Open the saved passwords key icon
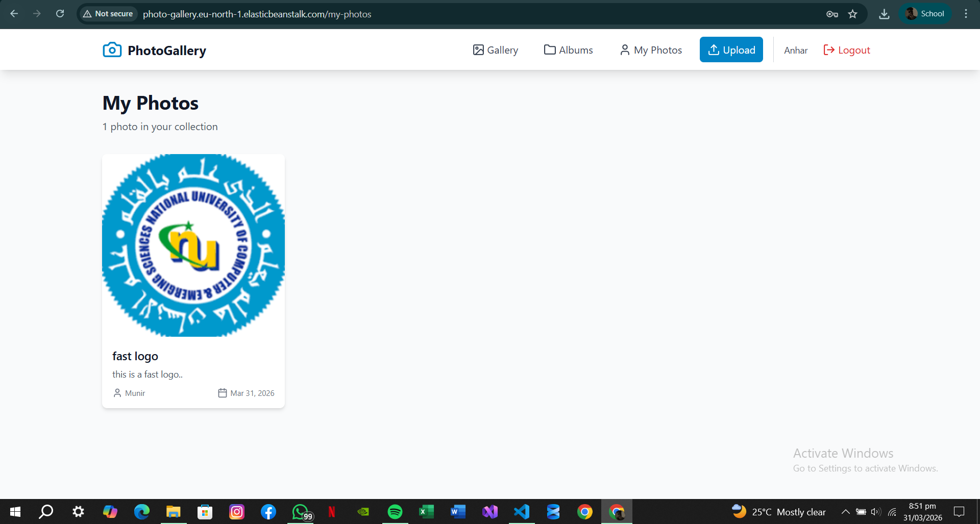Viewport: 980px width, 524px height. (x=832, y=14)
